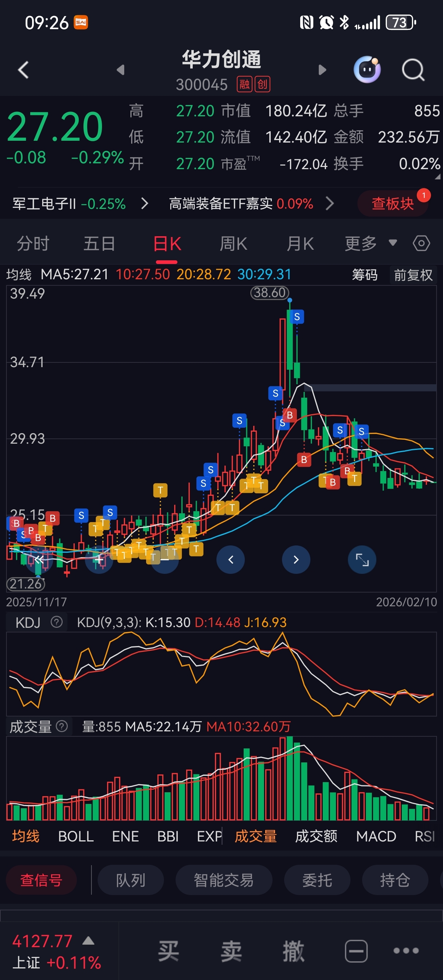The image size is (443, 980).
Task: Open 高端装备ETF嘉实 link
Action: pos(241,203)
